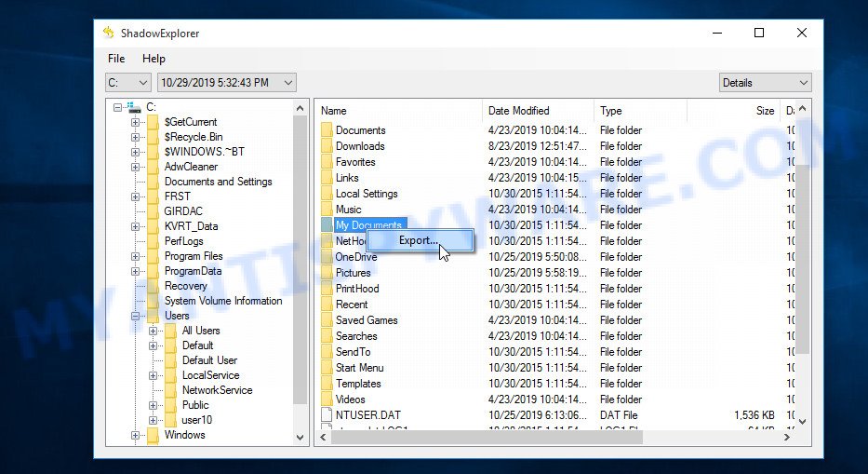Click the user10 folder icon in tree

coord(171,420)
